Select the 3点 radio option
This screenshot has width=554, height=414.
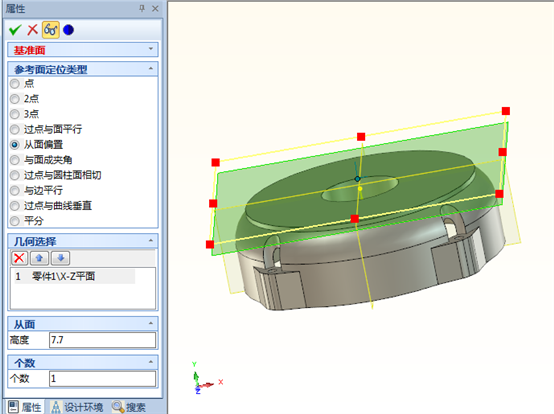pyautogui.click(x=24, y=114)
